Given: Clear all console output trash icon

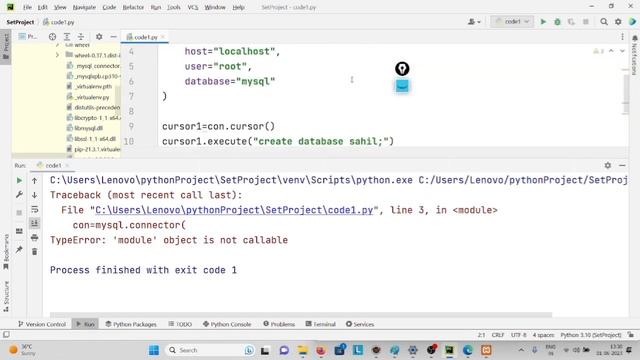Looking at the screenshot, I should tap(35, 252).
